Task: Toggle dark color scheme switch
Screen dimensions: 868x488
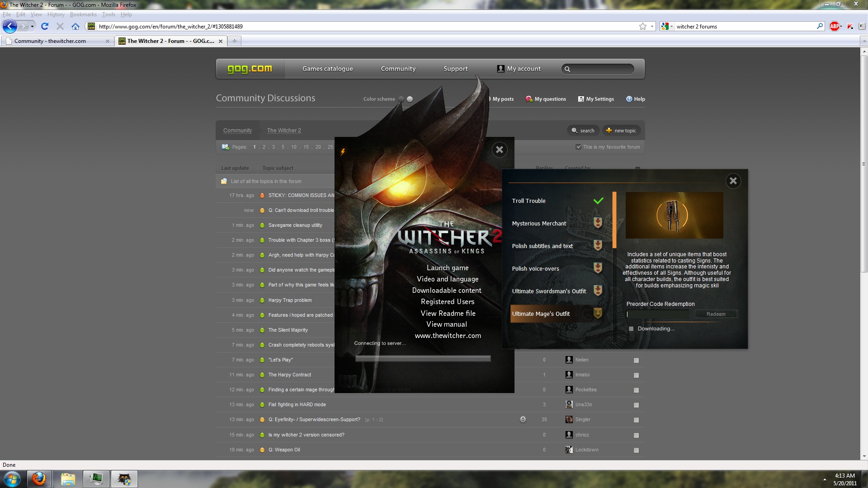Action: (x=401, y=99)
